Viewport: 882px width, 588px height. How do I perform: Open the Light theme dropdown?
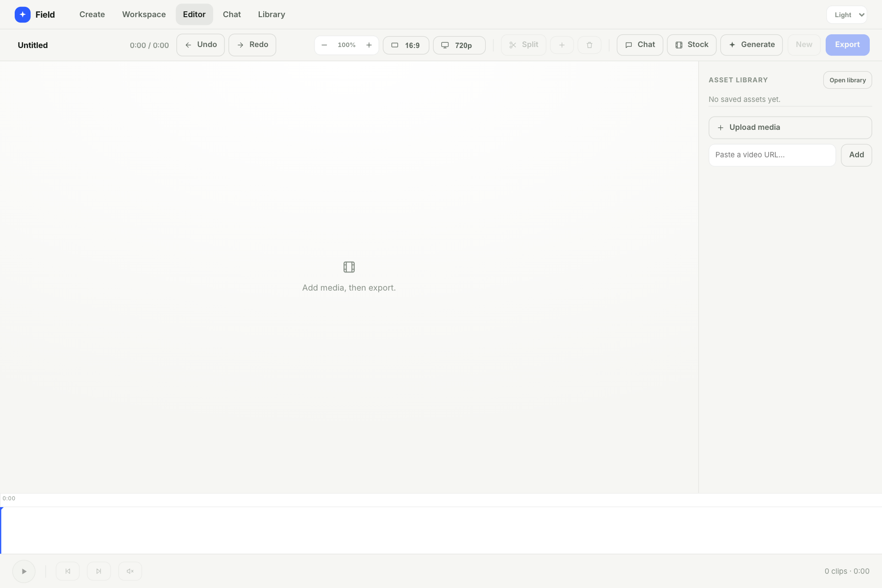coord(847,15)
